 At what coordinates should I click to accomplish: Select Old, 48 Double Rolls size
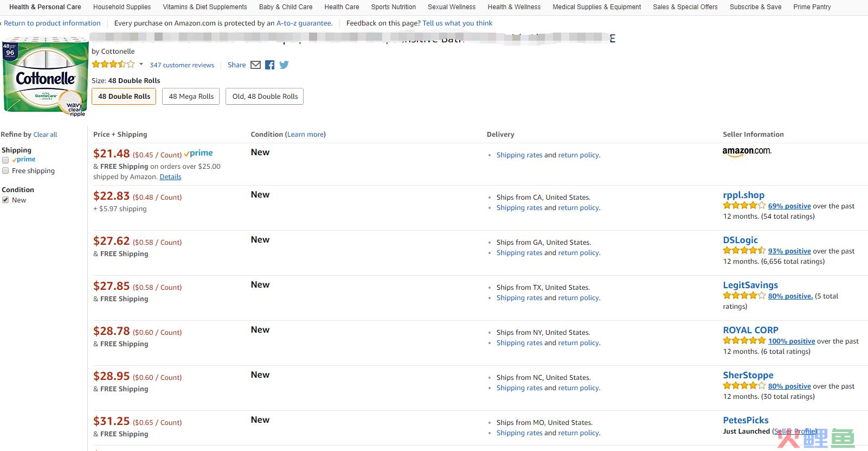(x=265, y=97)
